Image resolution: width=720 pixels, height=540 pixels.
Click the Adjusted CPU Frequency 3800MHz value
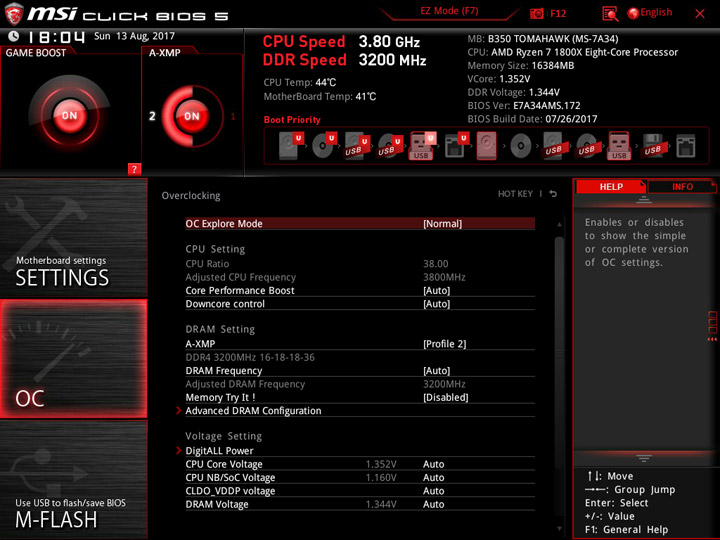pyautogui.click(x=444, y=277)
